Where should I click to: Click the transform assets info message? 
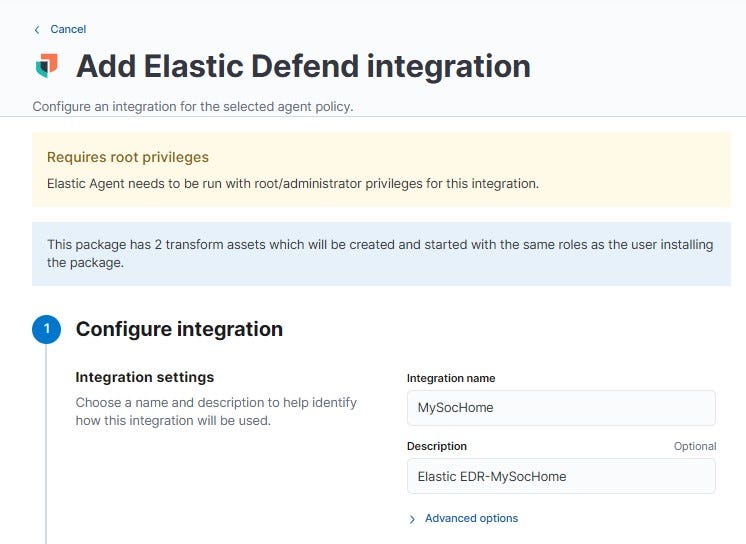(380, 253)
